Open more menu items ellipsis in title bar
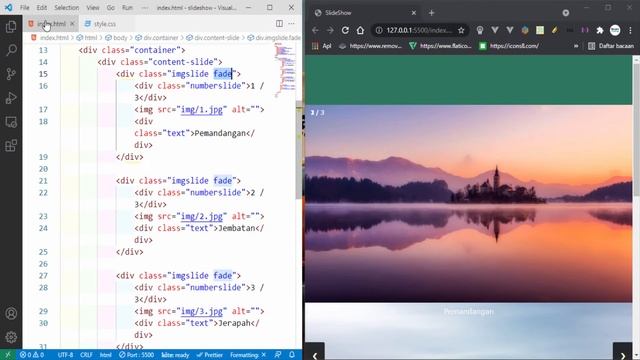 (x=145, y=8)
